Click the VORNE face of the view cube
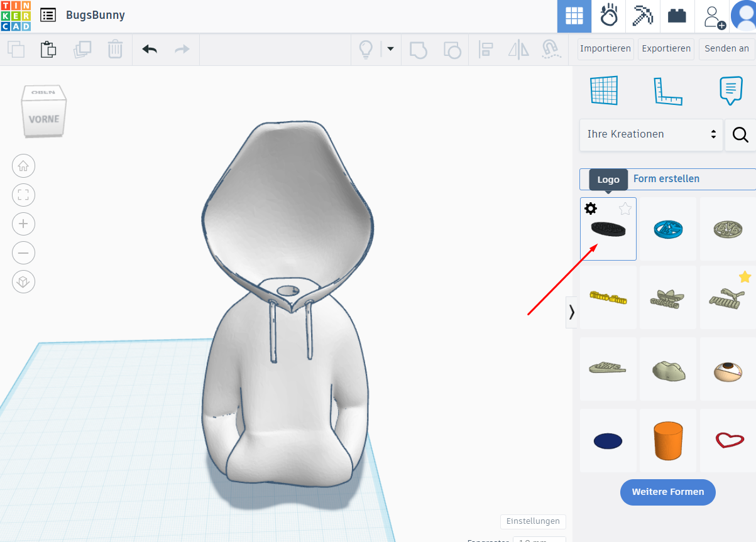Screen dimensions: 756x542 [43, 119]
